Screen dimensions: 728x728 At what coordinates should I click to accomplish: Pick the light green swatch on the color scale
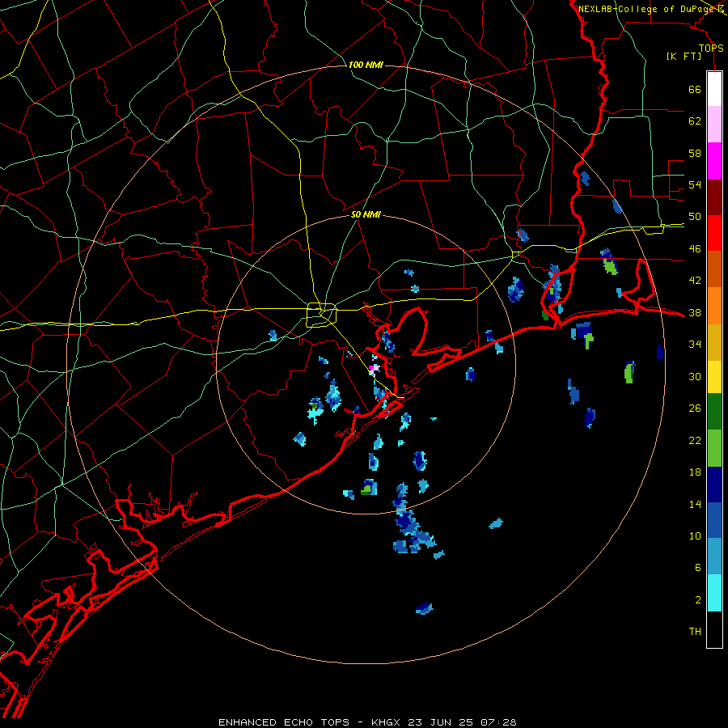(x=714, y=448)
